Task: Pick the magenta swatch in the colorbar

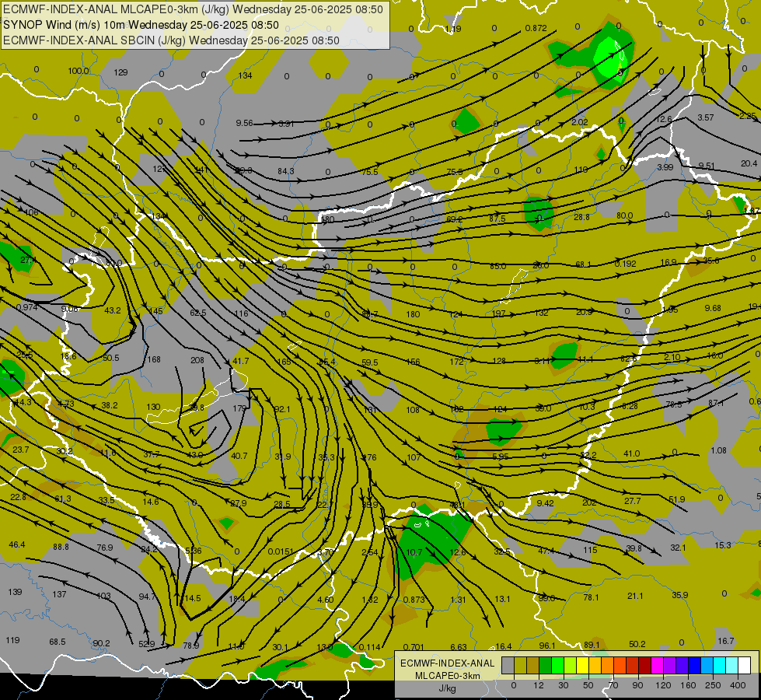Action: click(x=658, y=665)
